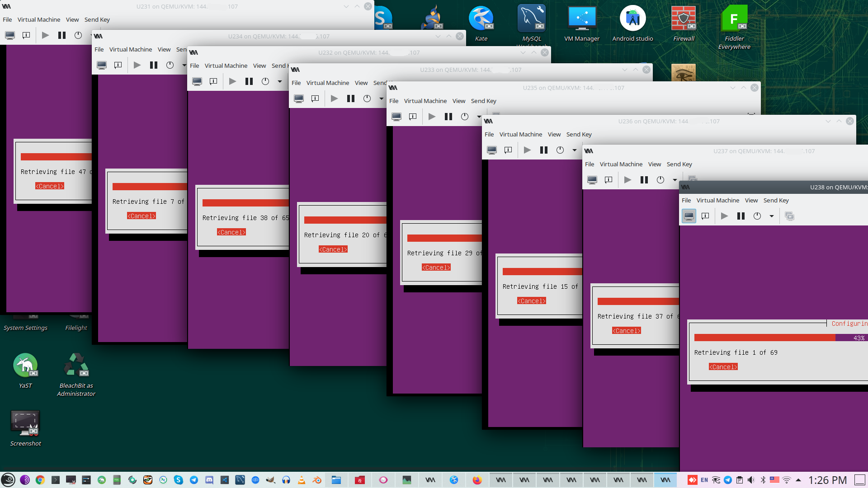This screenshot has height=488, width=868.
Task: Click the clock in system tray
Action: click(827, 480)
